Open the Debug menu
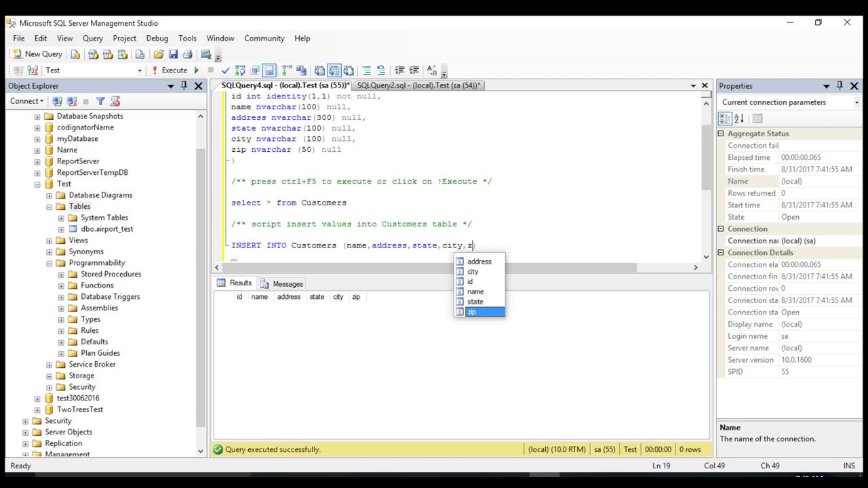This screenshot has width=868, height=488. tap(157, 39)
